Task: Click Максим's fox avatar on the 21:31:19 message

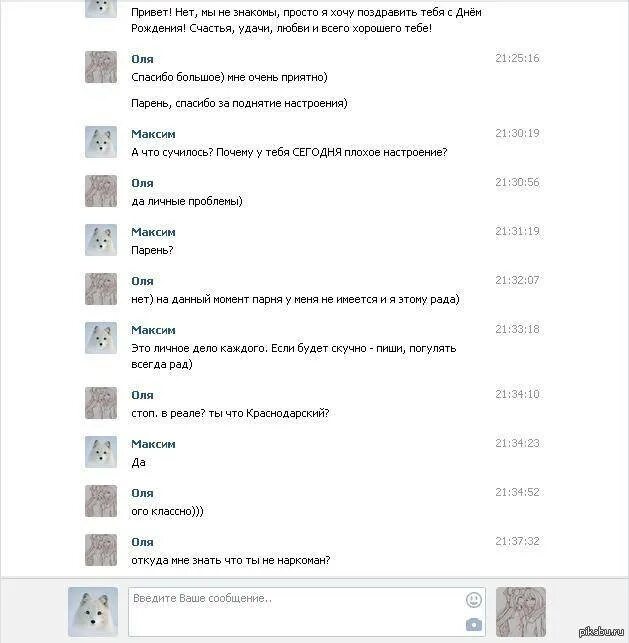Action: [x=101, y=240]
